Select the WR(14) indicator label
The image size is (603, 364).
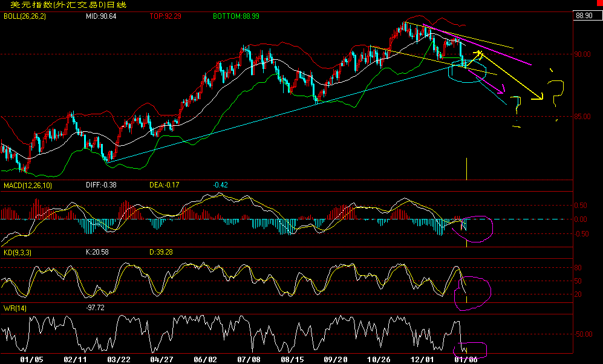click(x=15, y=308)
